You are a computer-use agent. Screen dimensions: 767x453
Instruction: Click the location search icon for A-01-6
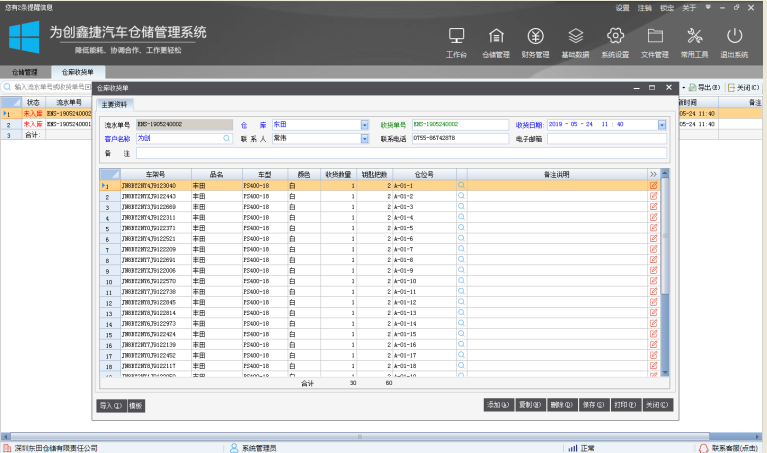(x=461, y=238)
